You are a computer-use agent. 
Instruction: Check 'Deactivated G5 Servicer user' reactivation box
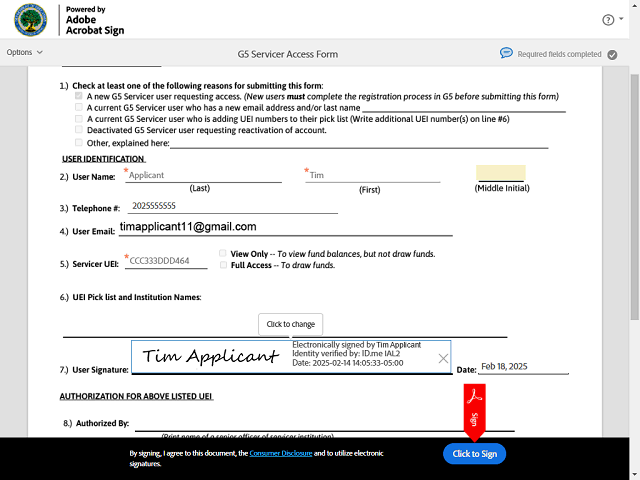click(79, 129)
